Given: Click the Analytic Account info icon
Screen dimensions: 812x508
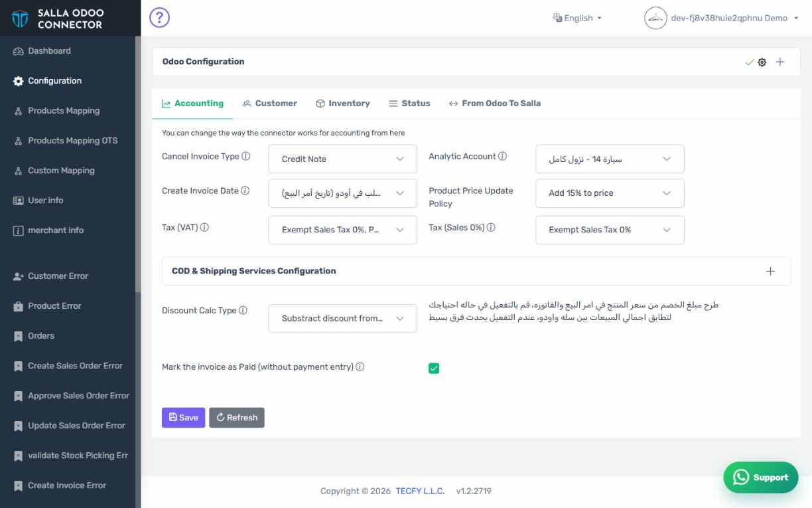Looking at the screenshot, I should [502, 157].
